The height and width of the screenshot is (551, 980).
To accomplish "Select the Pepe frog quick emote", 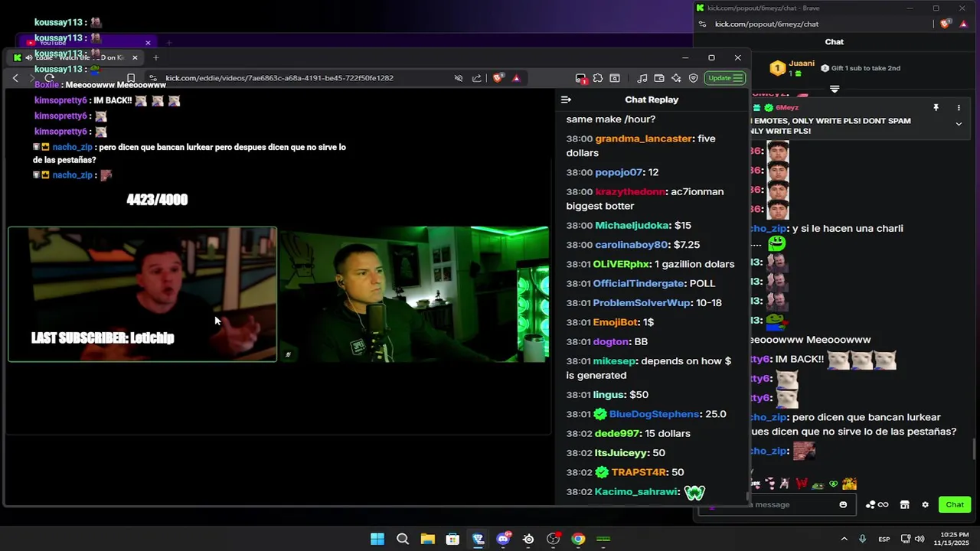I will tap(818, 484).
